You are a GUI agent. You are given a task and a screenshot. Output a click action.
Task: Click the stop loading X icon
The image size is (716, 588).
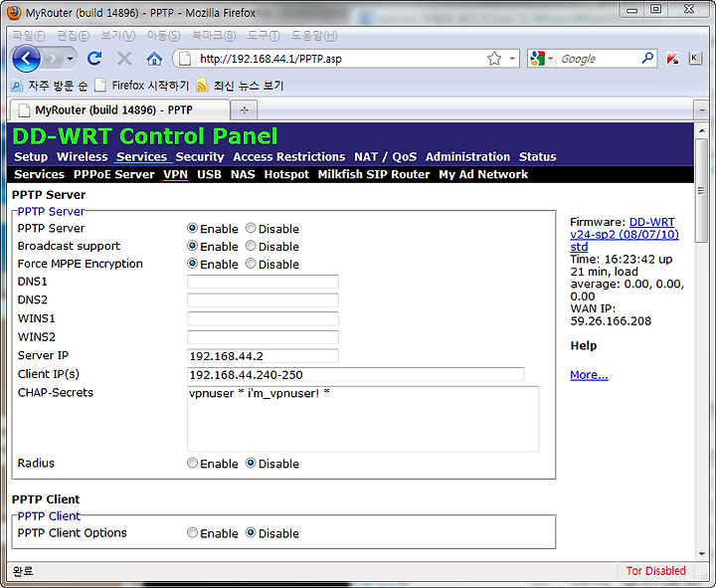point(124,59)
